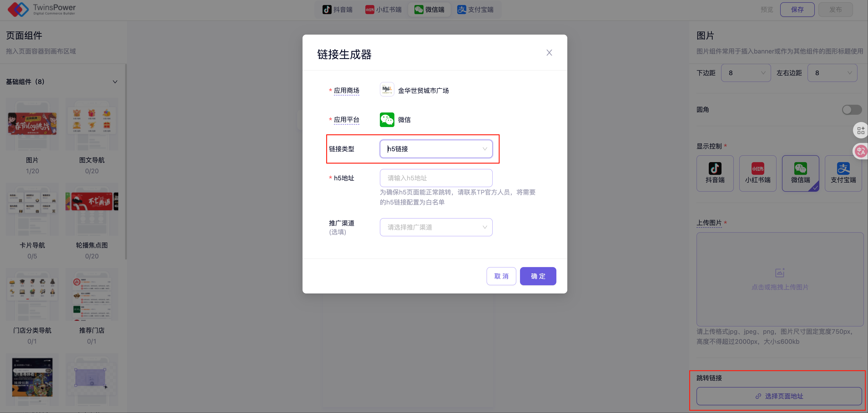Viewport: 868px width, 413px height.
Task: Click the grid widget floating icon
Action: point(861,130)
